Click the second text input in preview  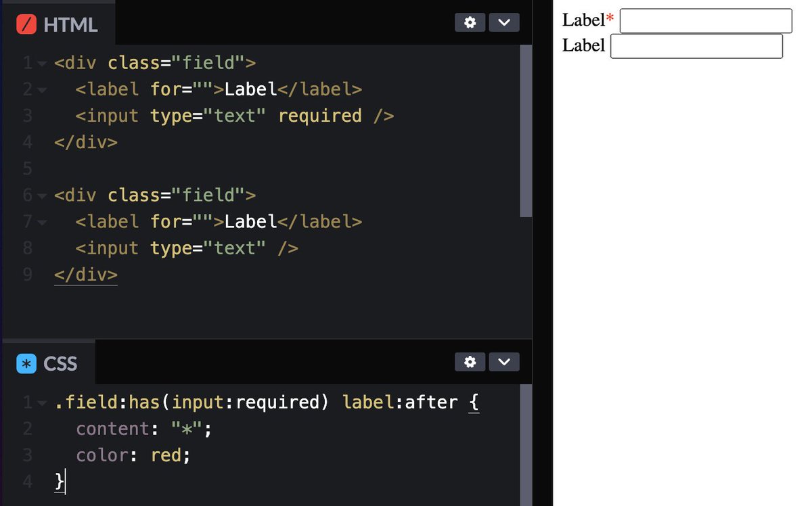point(696,46)
